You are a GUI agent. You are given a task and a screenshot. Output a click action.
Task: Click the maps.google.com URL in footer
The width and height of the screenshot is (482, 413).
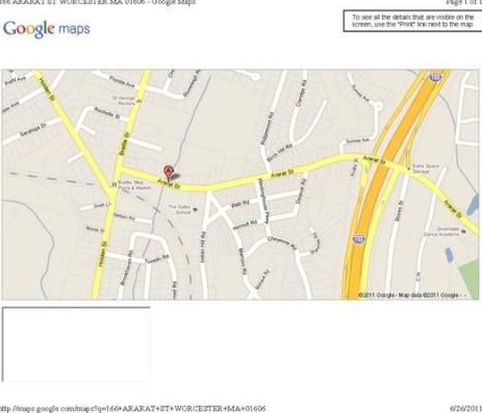tap(133, 408)
